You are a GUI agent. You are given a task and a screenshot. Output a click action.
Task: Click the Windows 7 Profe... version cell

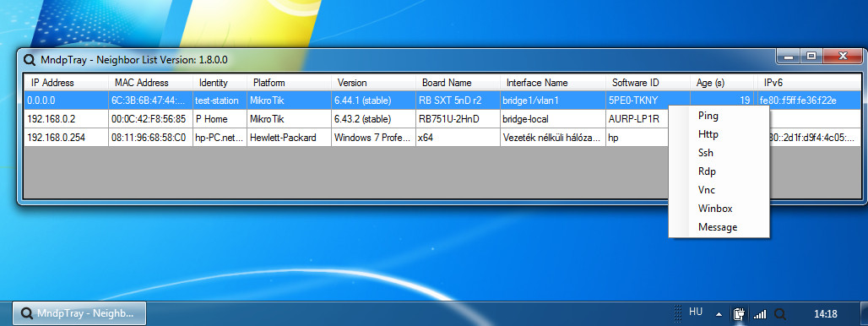(x=373, y=138)
